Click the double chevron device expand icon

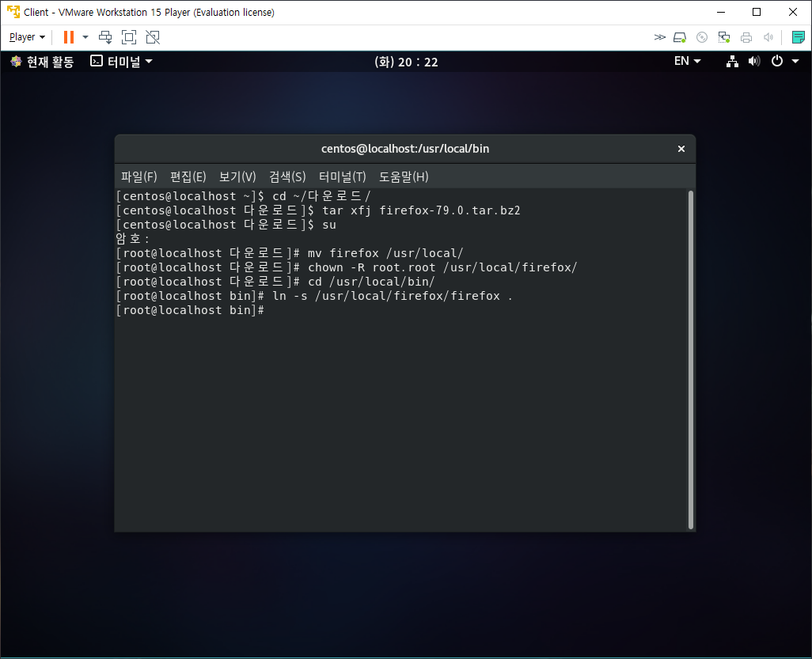pyautogui.click(x=659, y=37)
